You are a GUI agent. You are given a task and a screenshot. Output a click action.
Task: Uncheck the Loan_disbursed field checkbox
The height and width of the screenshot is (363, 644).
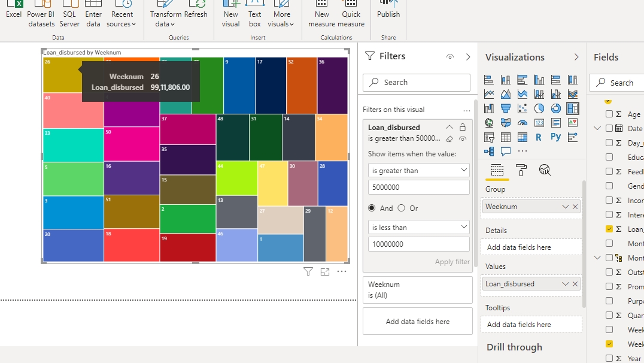[x=609, y=229]
